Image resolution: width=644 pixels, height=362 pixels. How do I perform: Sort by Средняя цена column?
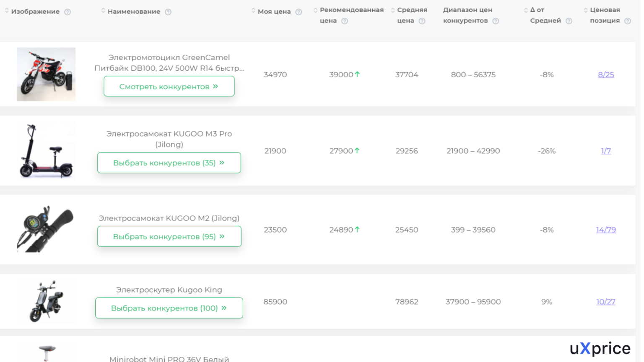click(x=393, y=10)
